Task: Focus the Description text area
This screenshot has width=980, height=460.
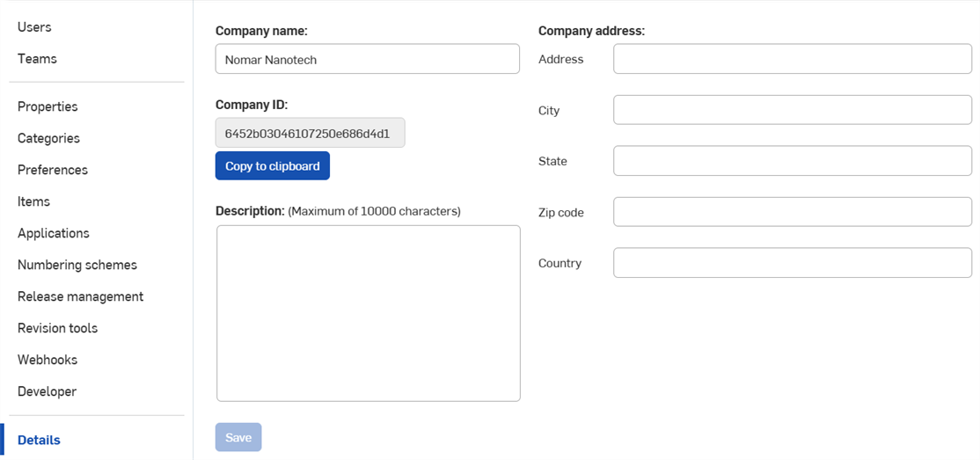Action: click(x=368, y=313)
